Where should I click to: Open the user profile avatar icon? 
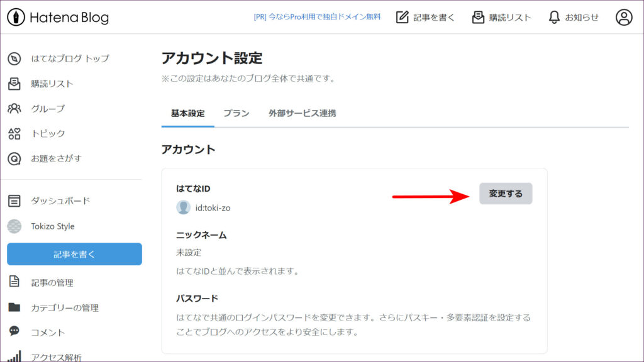[623, 18]
